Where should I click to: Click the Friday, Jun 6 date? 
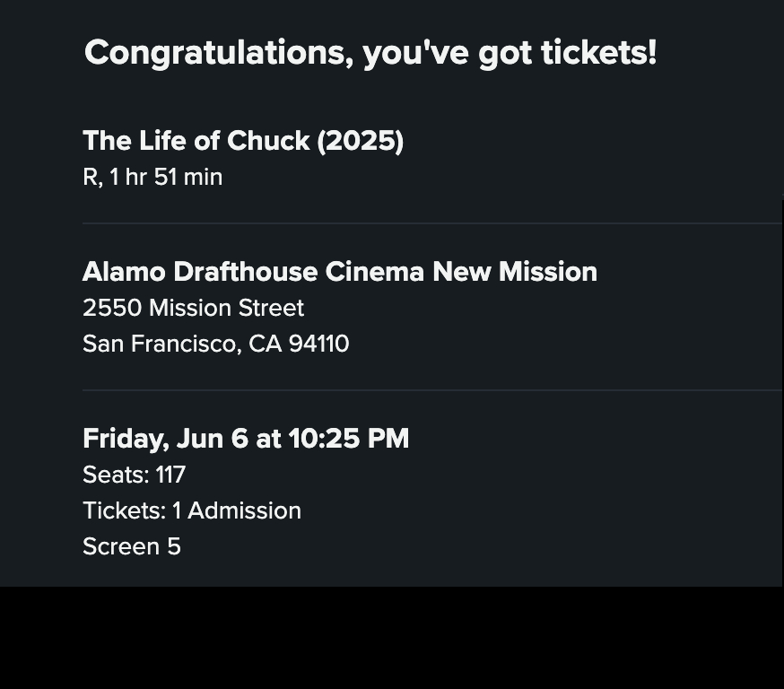[x=165, y=439]
